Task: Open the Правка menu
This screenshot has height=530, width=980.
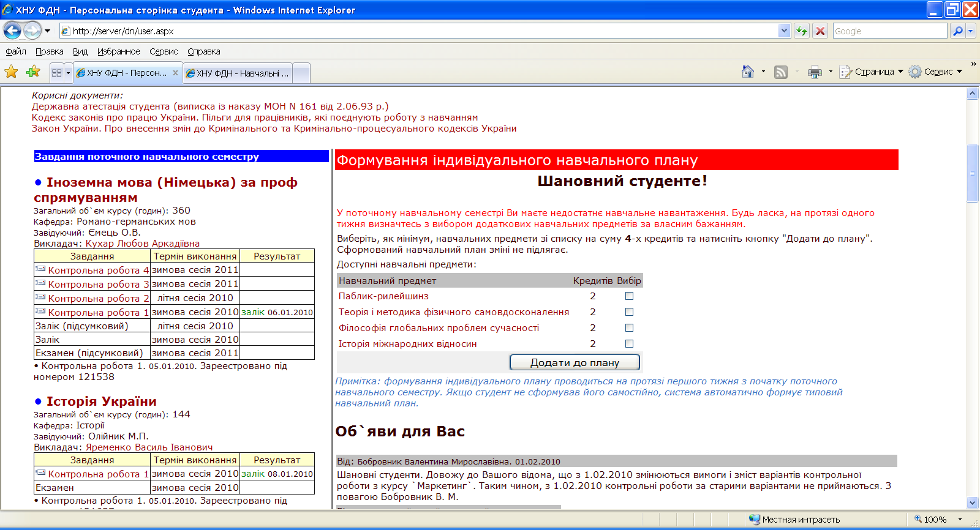Action: tap(50, 51)
